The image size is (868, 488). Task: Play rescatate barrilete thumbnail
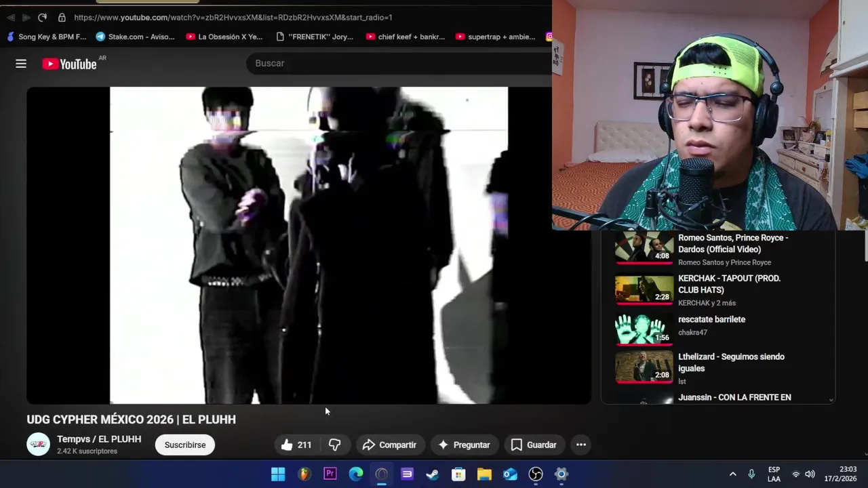tap(644, 329)
